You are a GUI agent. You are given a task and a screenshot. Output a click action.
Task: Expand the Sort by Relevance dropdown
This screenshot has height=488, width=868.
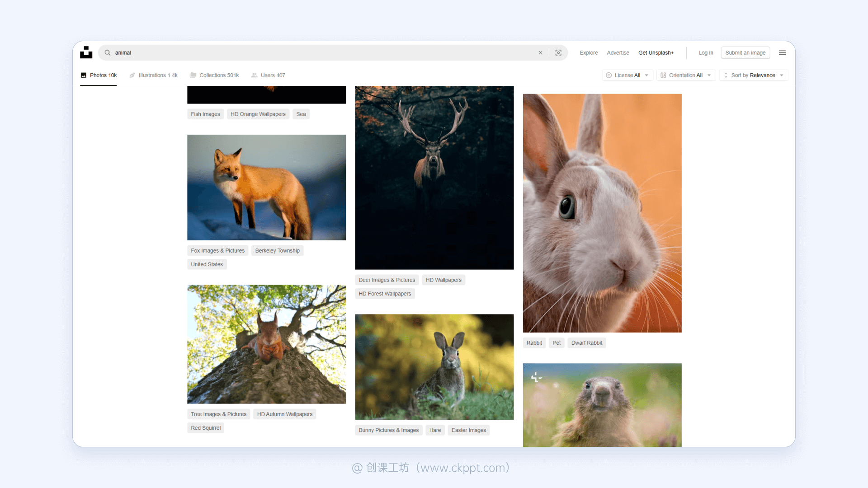[754, 75]
